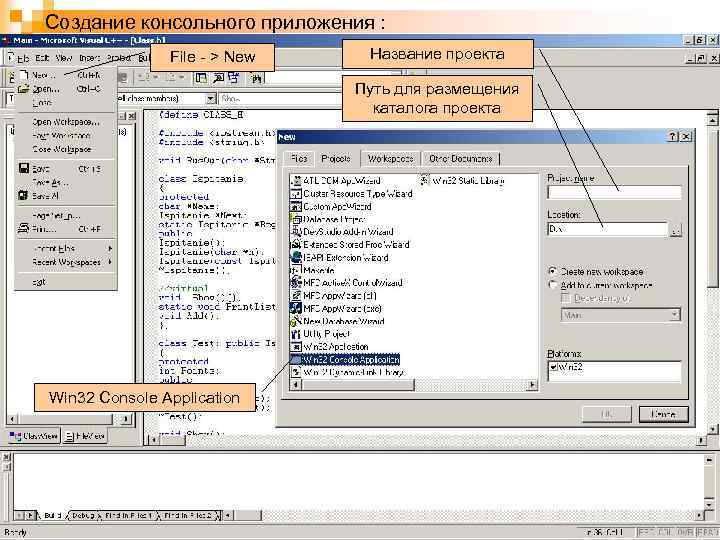Switch to the Workspaces tab
Viewport: 720px width, 540px height.
click(x=390, y=159)
